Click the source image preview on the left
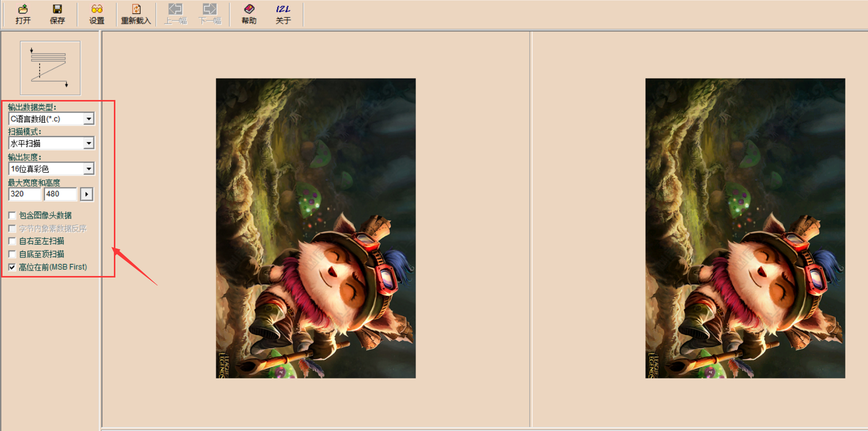This screenshot has height=431, width=868. pos(316,228)
